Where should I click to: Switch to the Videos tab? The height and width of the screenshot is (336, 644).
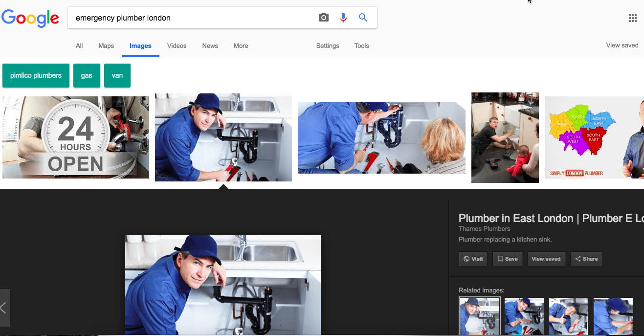pyautogui.click(x=177, y=45)
